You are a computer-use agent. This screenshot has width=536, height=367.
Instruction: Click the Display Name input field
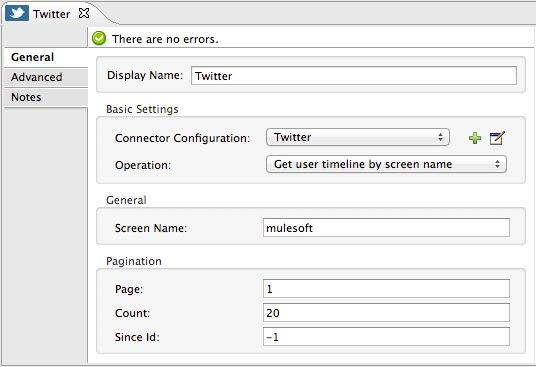pyautogui.click(x=354, y=76)
